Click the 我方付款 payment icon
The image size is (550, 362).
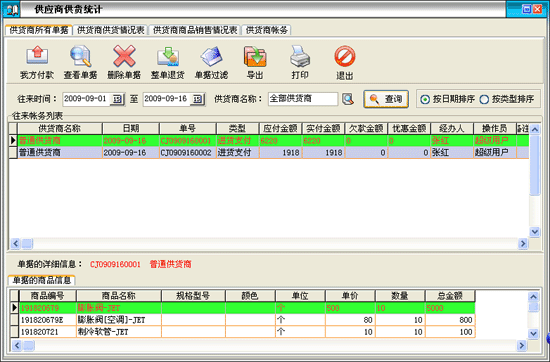(x=37, y=56)
